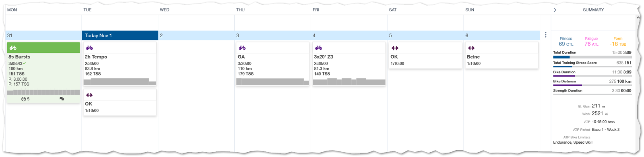
Task: Open the week options three-dot menu
Action: tap(545, 35)
